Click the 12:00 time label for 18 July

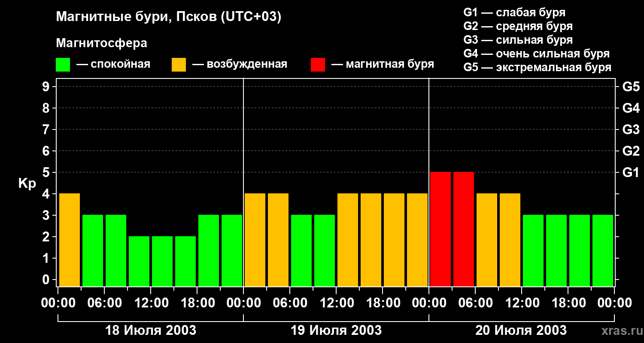pos(151,303)
